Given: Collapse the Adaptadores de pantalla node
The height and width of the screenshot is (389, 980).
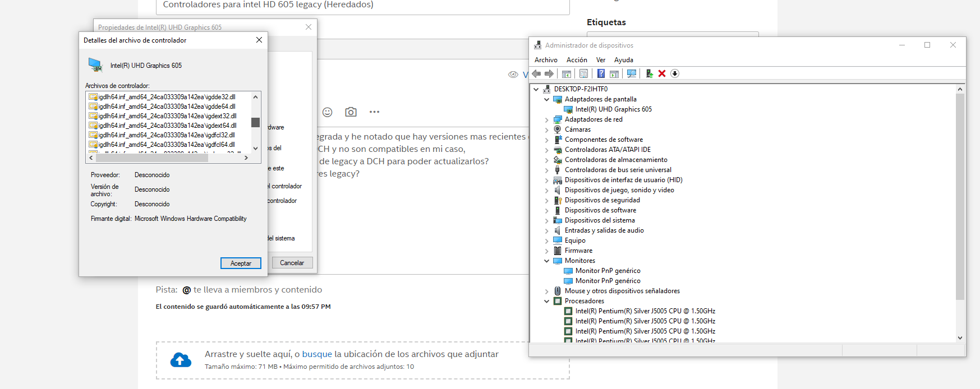Looking at the screenshot, I should [x=547, y=99].
